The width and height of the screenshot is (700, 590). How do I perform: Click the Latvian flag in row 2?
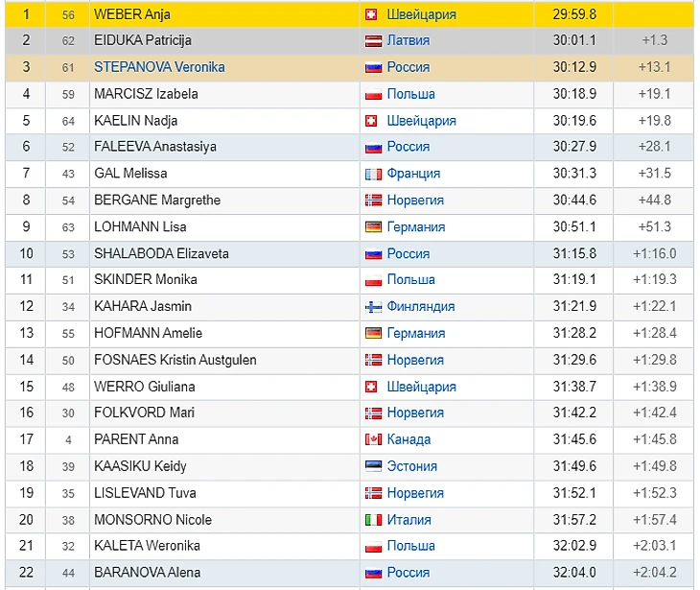point(374,41)
